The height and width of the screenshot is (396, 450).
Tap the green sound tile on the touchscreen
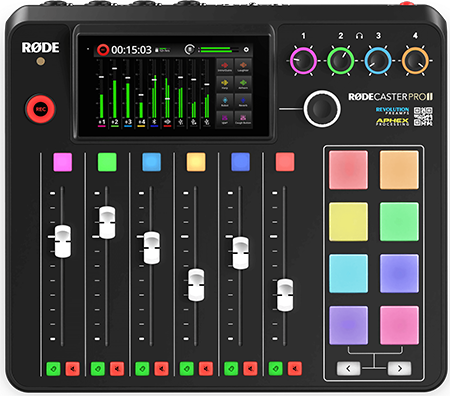pyautogui.click(x=243, y=83)
